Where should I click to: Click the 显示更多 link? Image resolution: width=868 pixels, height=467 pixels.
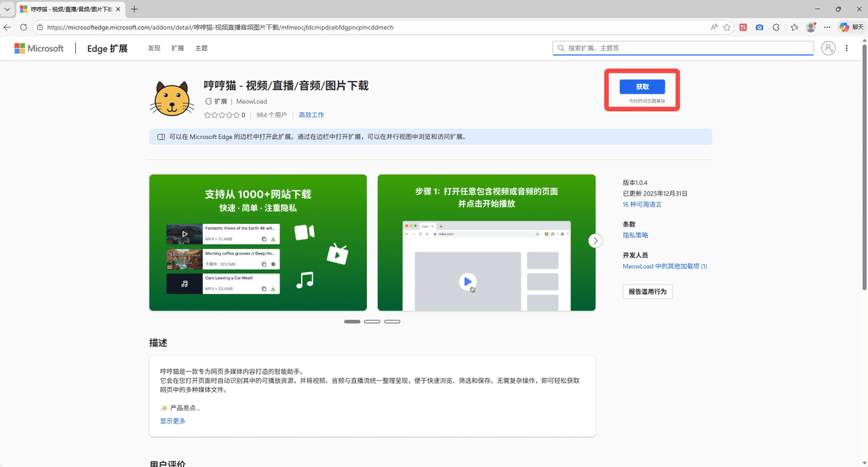tap(172, 421)
